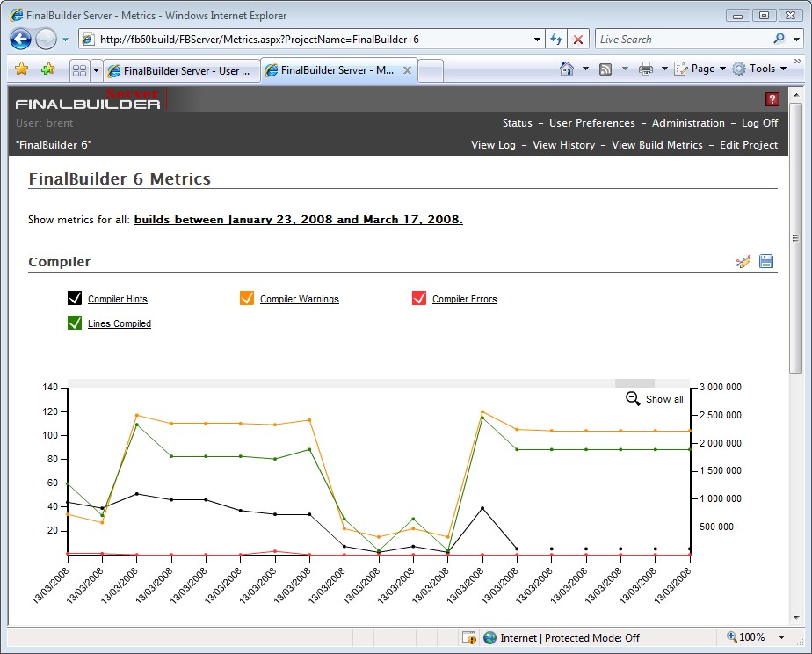
Task: Click the Add to Favorites icon
Action: (x=47, y=69)
